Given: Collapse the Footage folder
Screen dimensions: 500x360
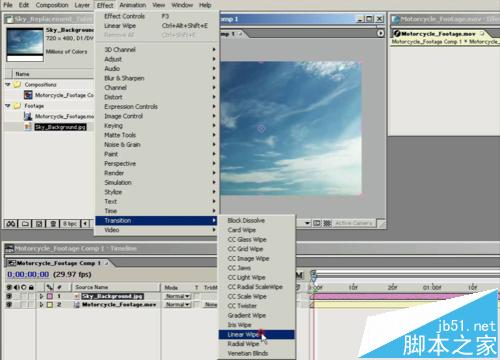Looking at the screenshot, I should pos(8,106).
